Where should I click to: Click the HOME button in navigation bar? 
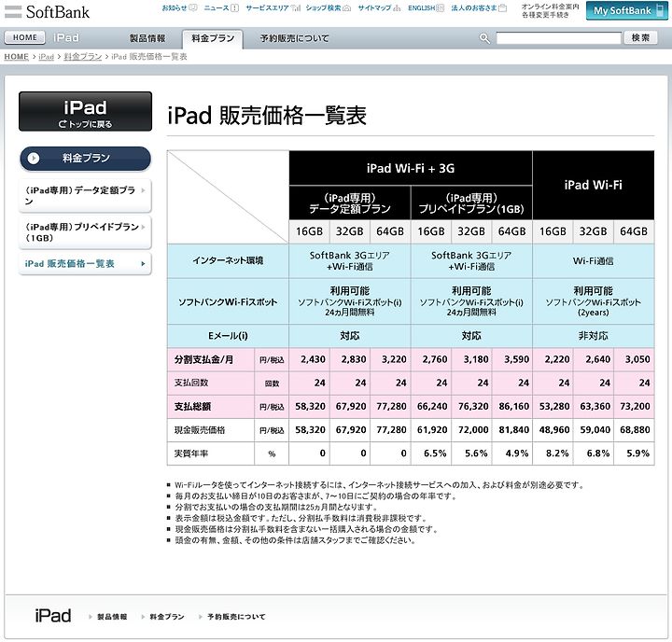[x=24, y=37]
